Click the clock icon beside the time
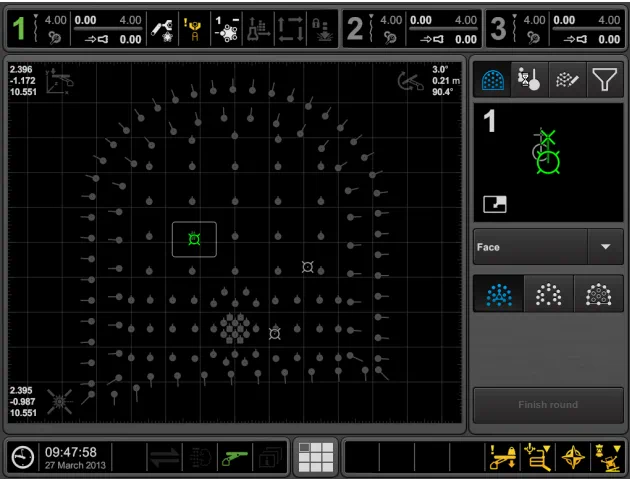 pos(22,457)
